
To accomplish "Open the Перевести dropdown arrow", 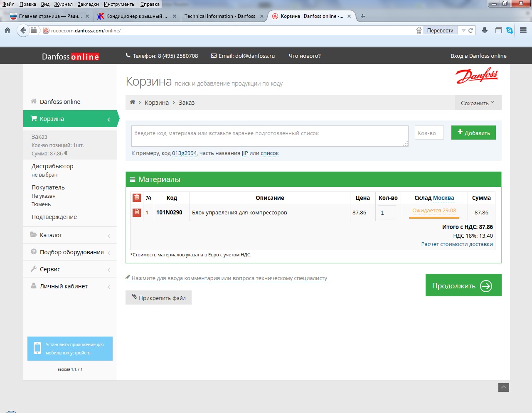I will point(463,30).
